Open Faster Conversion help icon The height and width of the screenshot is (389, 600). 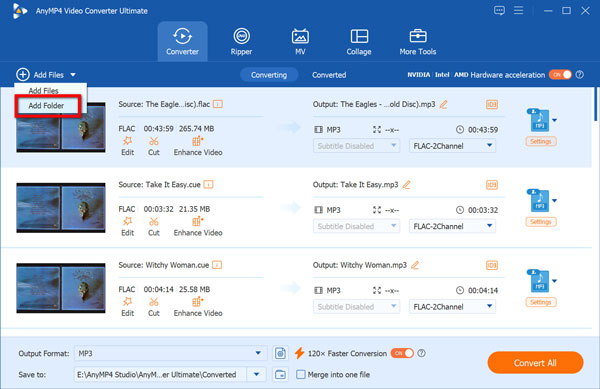coord(421,353)
